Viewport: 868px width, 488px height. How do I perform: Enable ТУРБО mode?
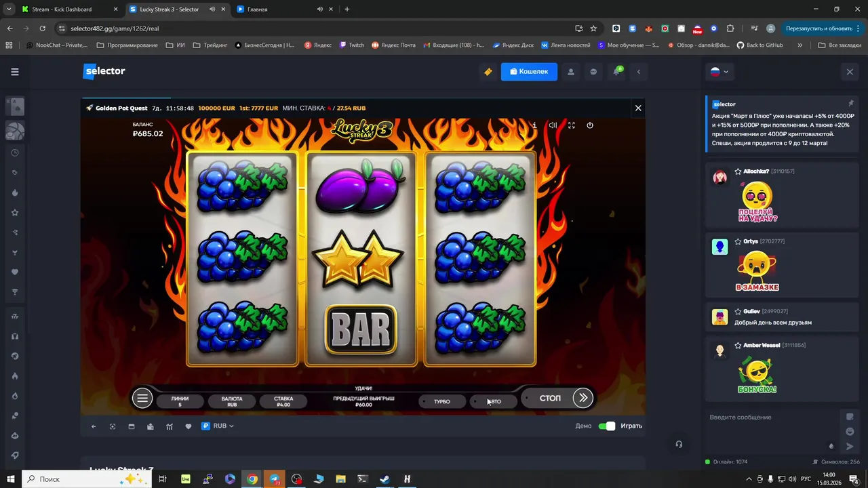coord(442,401)
